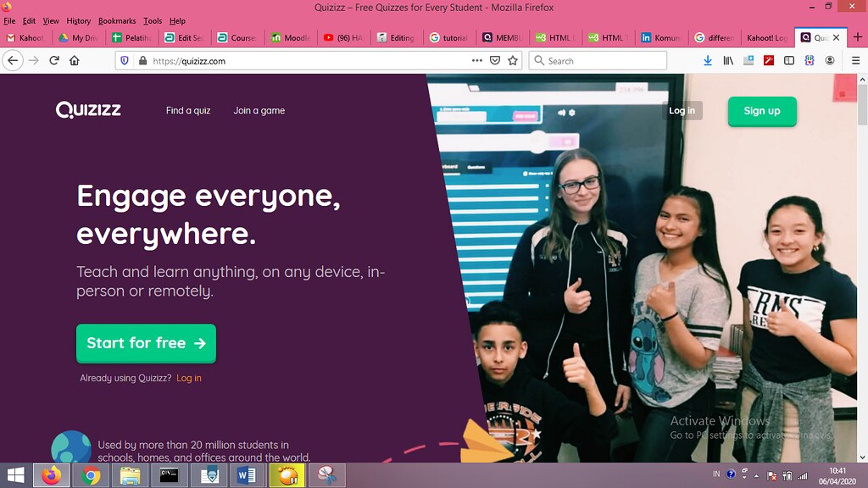This screenshot has width=868, height=488.
Task: Toggle the Firefox sidebar view
Action: tap(789, 61)
